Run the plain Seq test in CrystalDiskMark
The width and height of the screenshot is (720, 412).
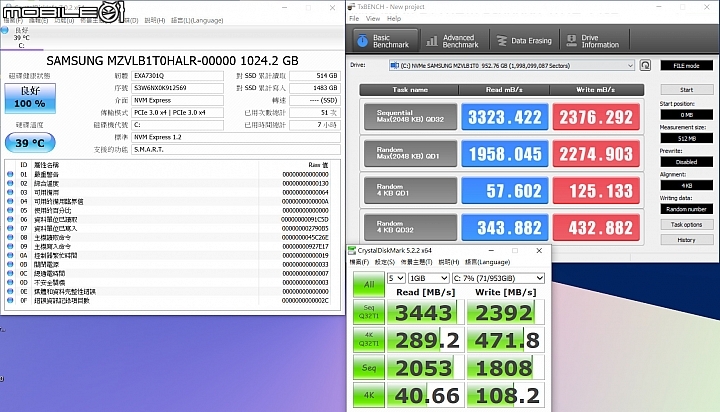pos(369,367)
